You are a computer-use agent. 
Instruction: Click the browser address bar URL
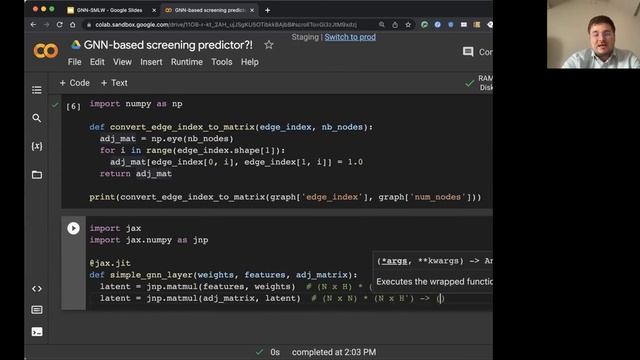tap(226, 24)
